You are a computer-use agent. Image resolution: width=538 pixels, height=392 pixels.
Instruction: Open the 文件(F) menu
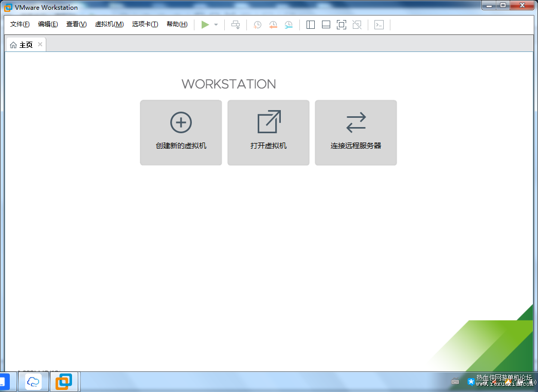coord(20,24)
